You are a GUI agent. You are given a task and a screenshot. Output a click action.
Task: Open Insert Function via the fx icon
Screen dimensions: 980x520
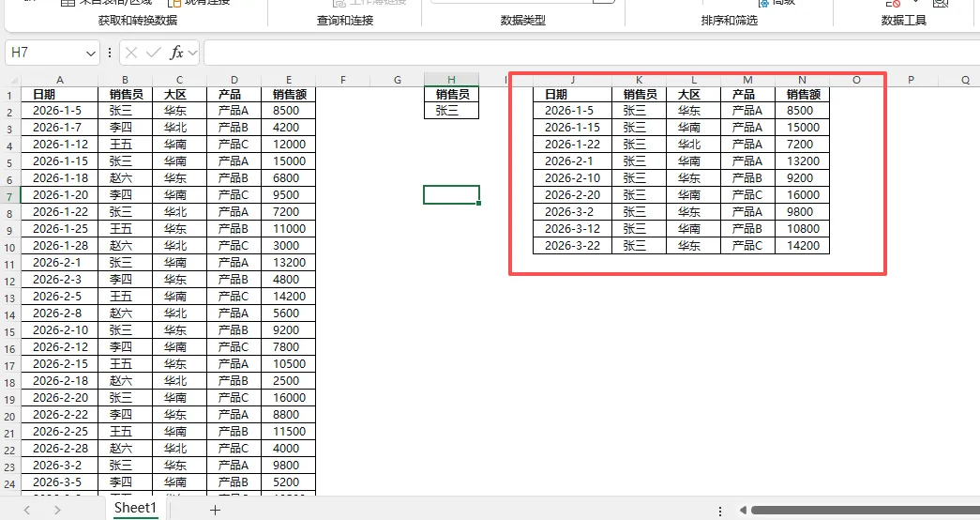(177, 53)
